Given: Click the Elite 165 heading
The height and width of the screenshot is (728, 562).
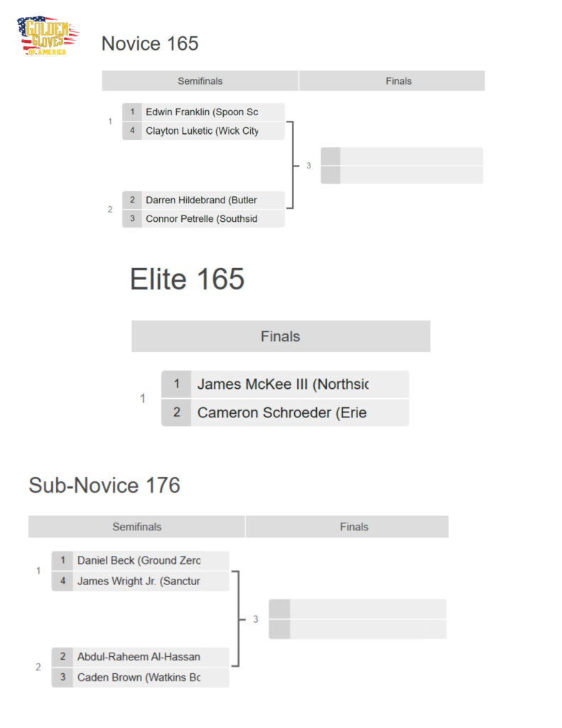Looking at the screenshot, I should (x=187, y=279).
